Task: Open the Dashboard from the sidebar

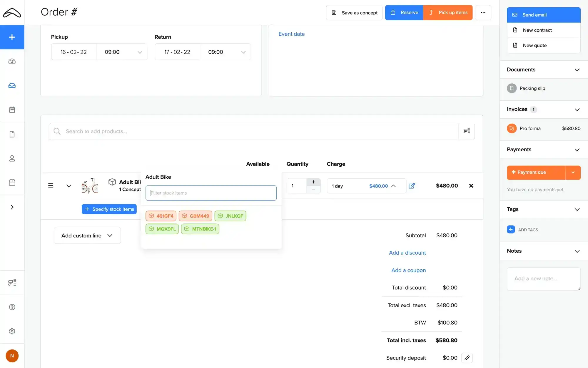Action: (12, 62)
